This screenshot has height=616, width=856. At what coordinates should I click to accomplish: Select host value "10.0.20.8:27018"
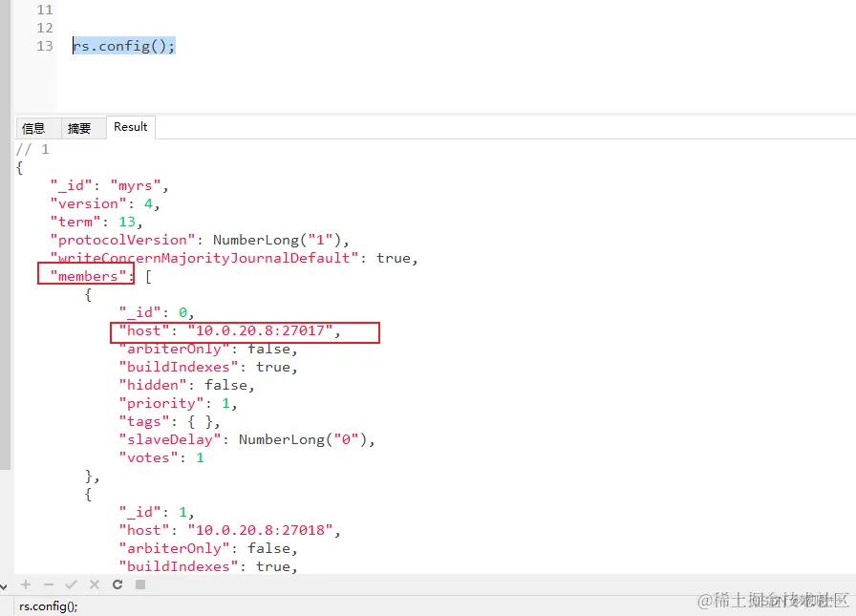pos(260,530)
